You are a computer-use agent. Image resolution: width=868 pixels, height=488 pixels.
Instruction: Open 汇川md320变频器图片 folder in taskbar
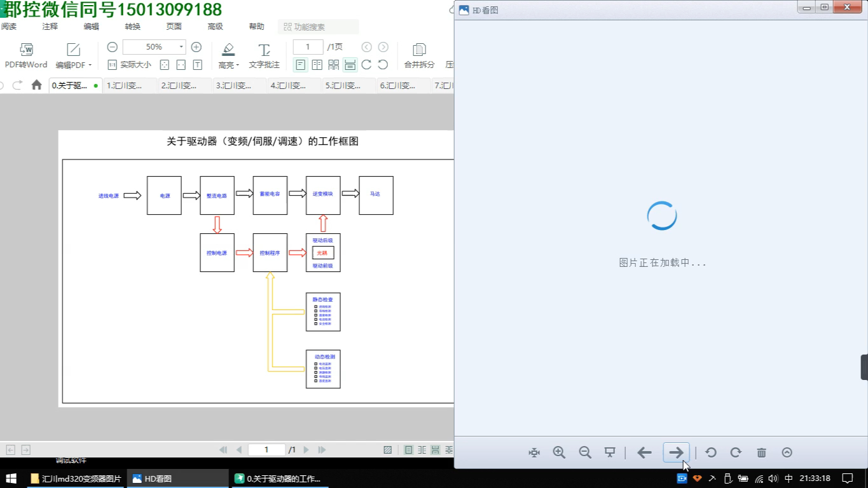76,478
